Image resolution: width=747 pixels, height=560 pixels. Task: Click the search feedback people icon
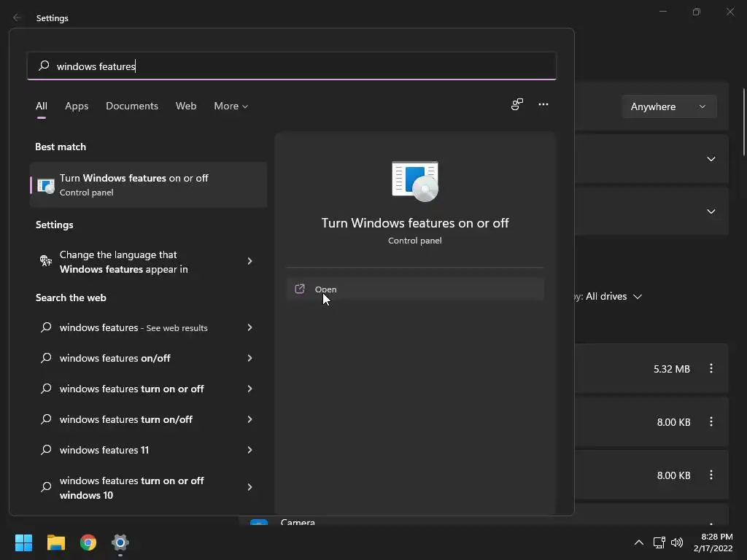coord(517,104)
